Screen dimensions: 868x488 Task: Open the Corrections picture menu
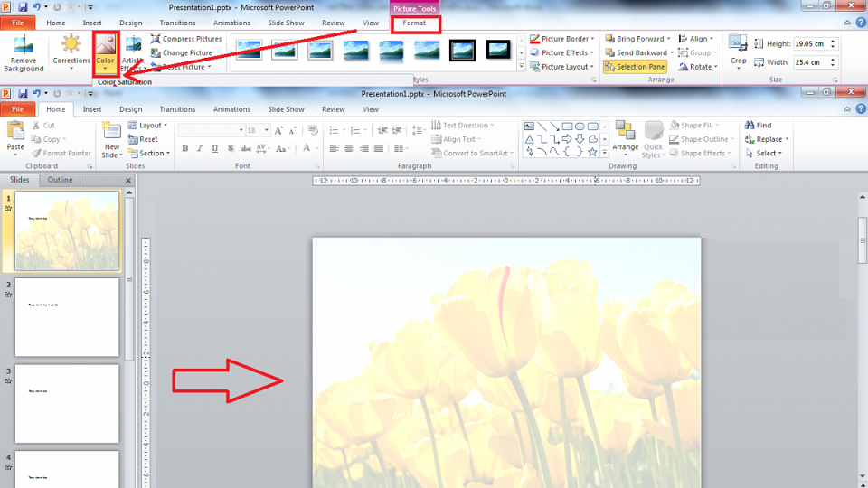[71, 52]
